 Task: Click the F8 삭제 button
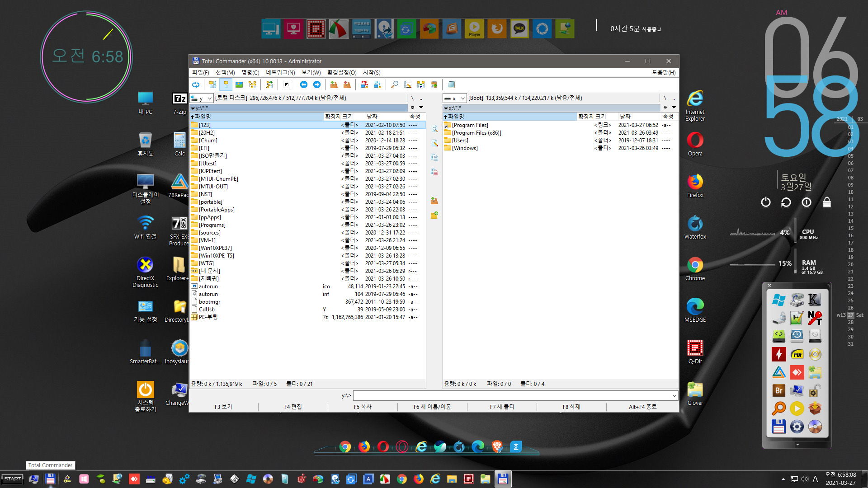[x=571, y=407]
